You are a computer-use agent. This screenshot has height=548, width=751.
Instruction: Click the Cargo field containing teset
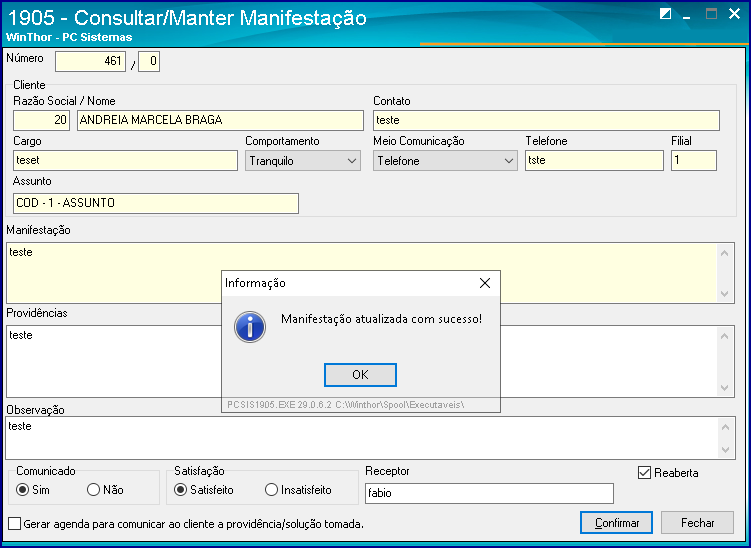[x=125, y=160]
